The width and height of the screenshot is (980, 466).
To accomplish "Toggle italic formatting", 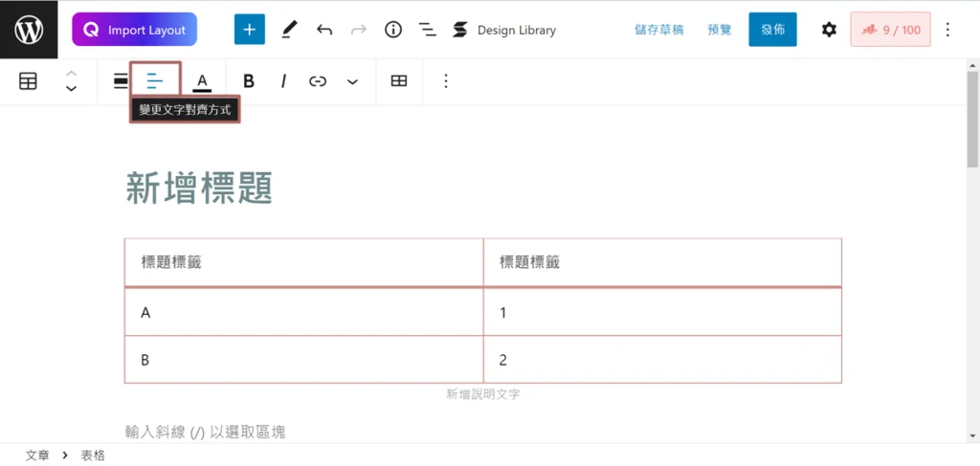I will coord(283,81).
